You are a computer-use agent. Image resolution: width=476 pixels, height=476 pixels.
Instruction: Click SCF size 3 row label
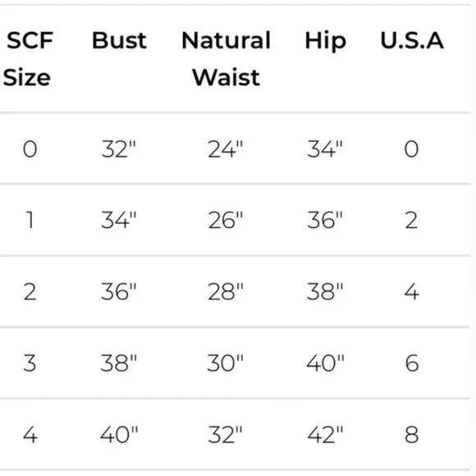[30, 363]
